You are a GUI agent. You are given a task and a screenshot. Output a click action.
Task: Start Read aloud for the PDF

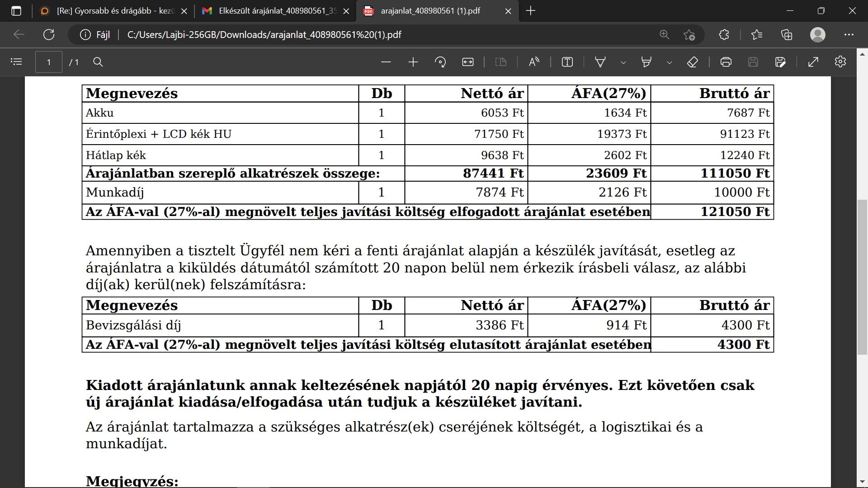click(534, 62)
